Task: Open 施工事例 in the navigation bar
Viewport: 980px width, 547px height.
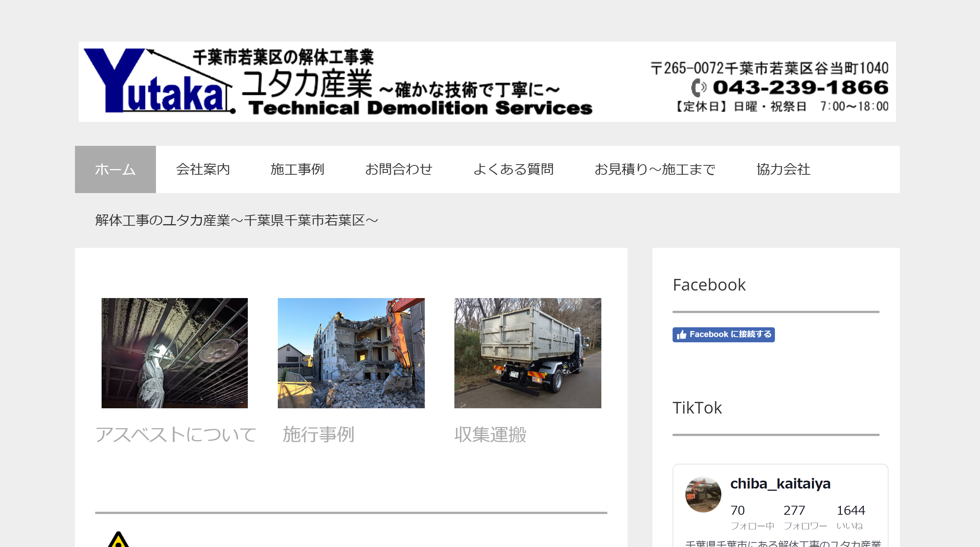Action: (x=297, y=169)
